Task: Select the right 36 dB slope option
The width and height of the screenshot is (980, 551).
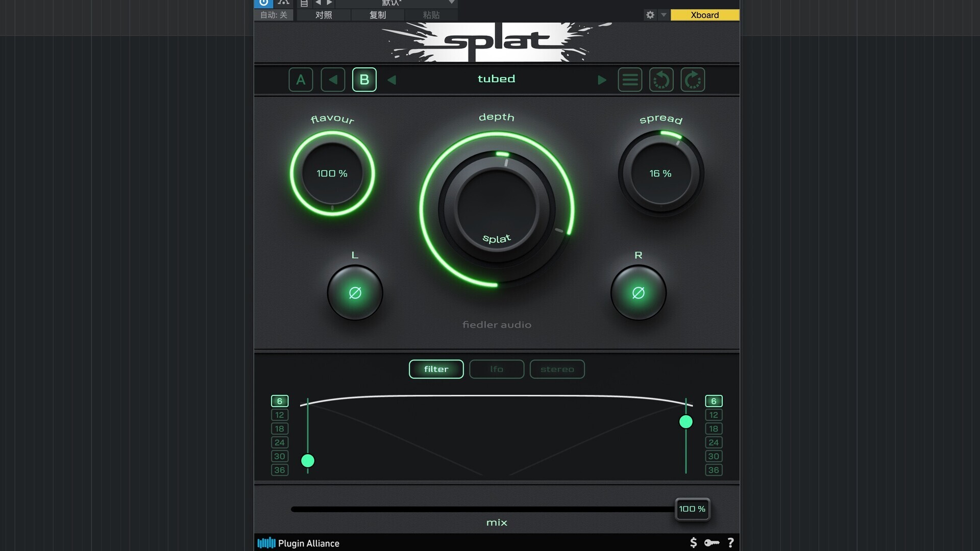Action: (714, 470)
